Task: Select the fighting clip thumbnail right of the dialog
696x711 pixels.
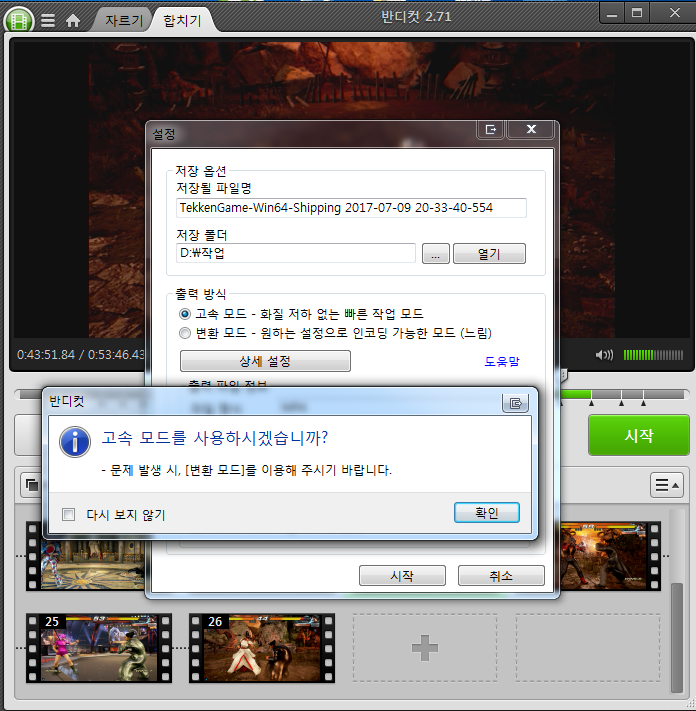Action: coord(610,556)
